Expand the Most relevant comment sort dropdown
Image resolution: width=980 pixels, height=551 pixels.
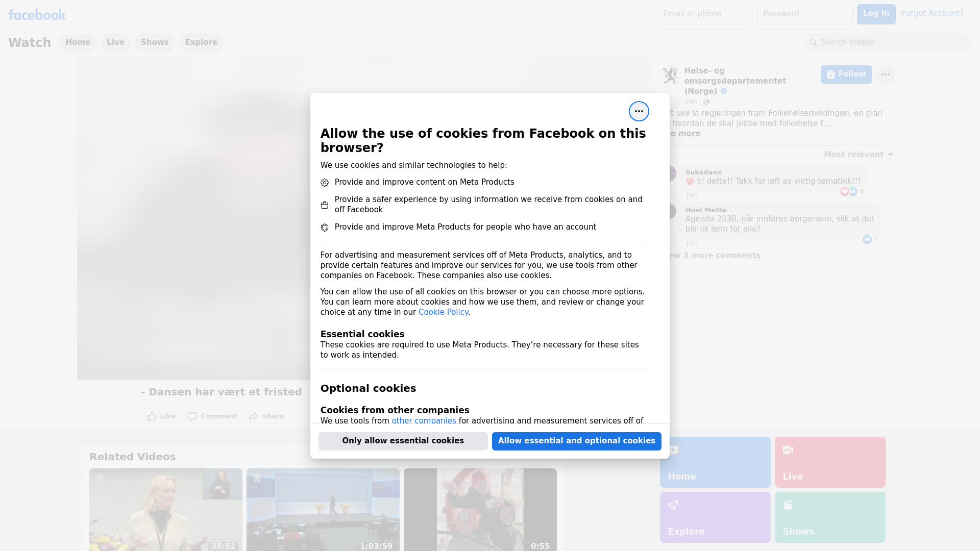(859, 155)
